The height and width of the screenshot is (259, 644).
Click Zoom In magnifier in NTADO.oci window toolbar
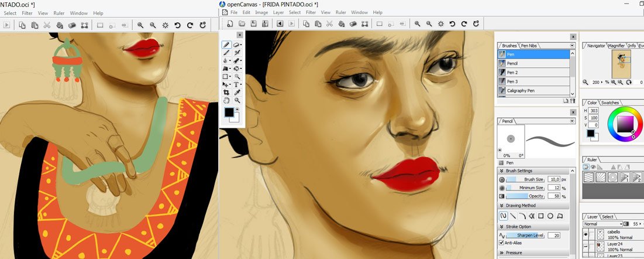tap(140, 25)
